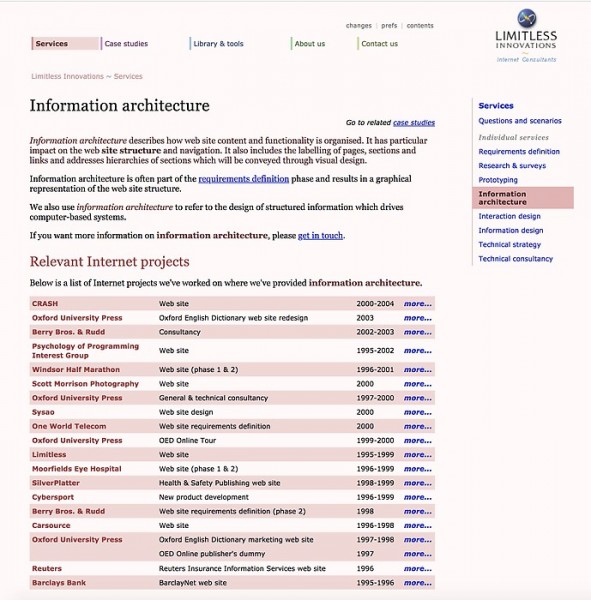Click Scott Morrison Photography project name
This screenshot has width=591, height=600.
pos(85,384)
